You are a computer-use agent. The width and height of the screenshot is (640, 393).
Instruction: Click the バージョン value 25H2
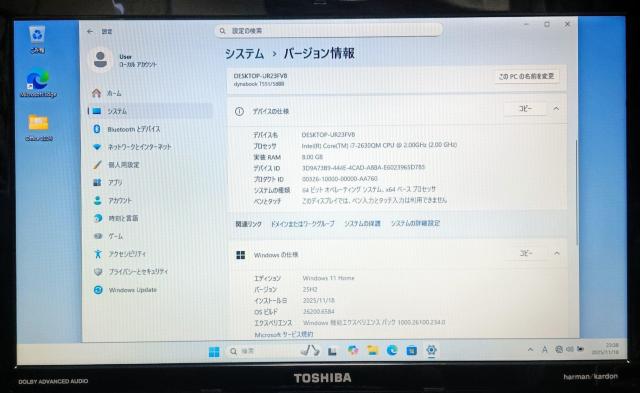(x=310, y=289)
